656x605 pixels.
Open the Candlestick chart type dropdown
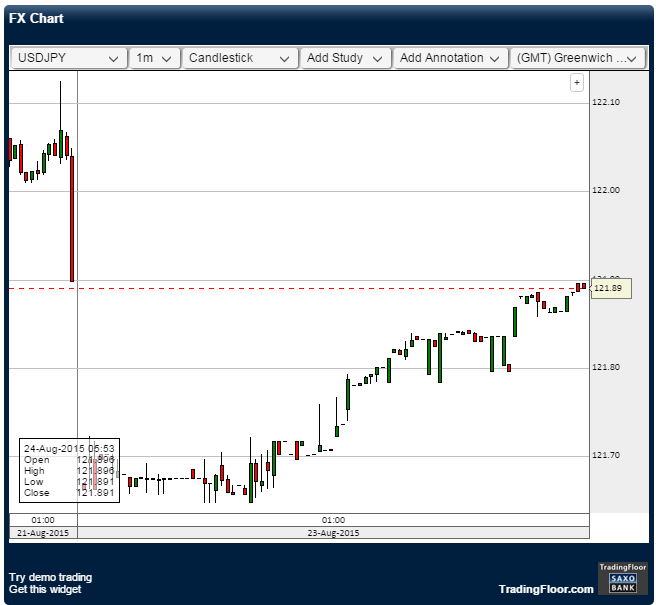(x=241, y=58)
